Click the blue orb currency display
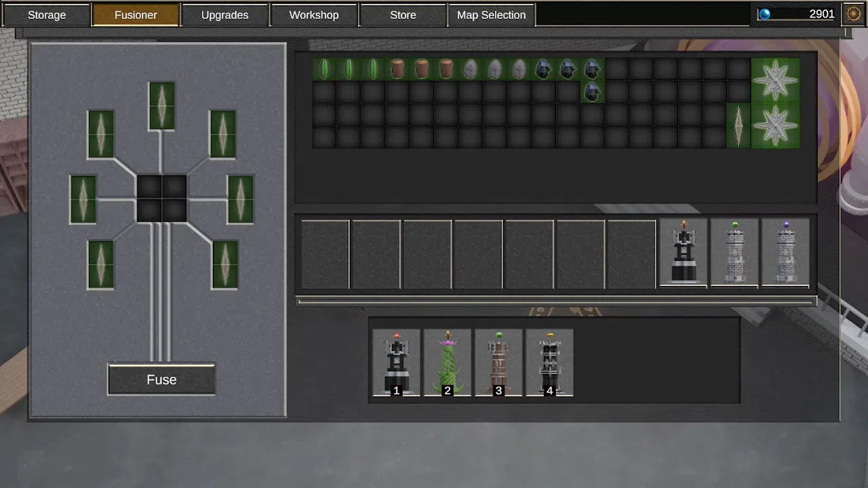This screenshot has width=868, height=488. point(795,14)
